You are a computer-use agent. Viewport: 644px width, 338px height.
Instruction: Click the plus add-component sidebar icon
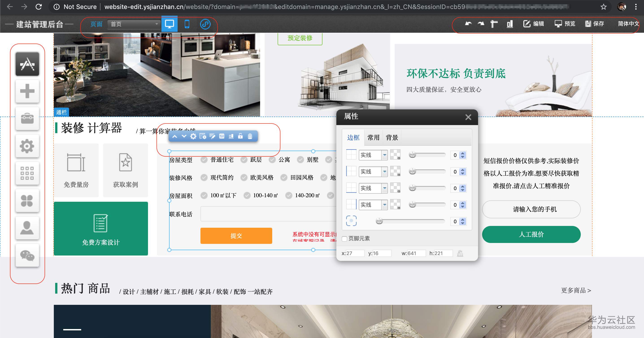27,91
